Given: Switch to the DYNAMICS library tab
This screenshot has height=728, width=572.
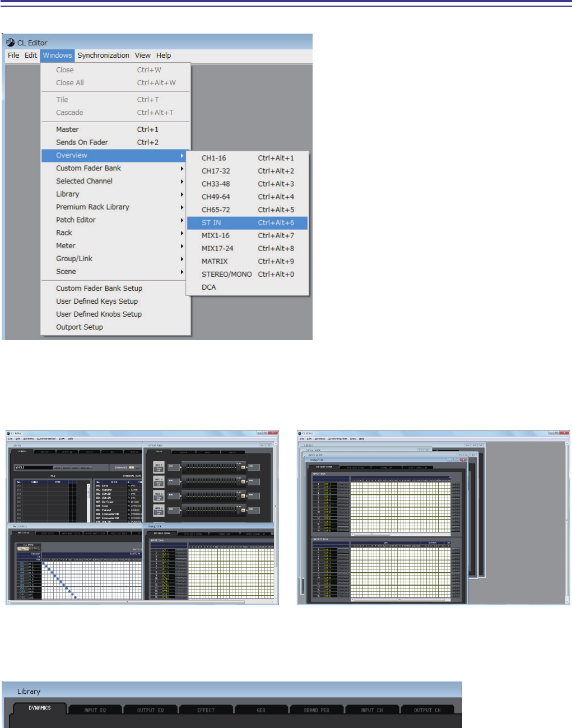Looking at the screenshot, I should (39, 708).
